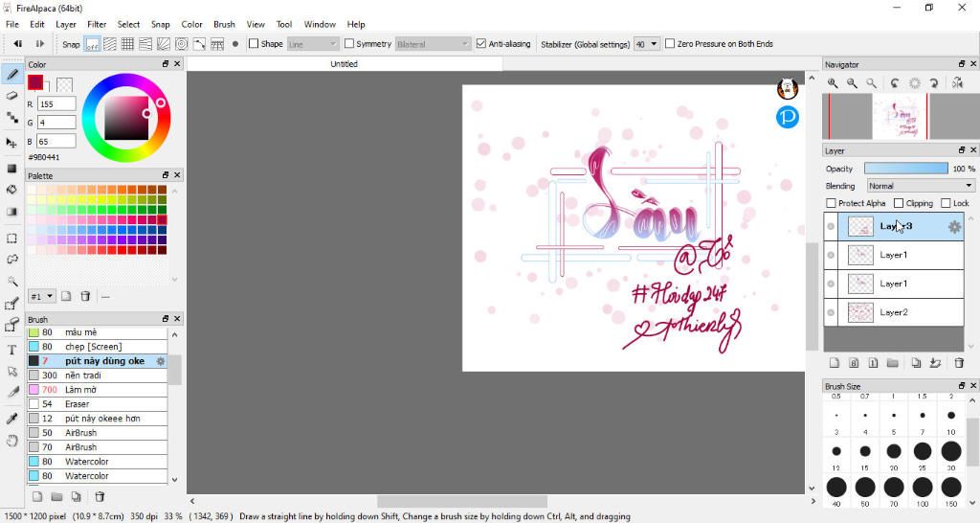This screenshot has width=980, height=523.
Task: Click zoom out icon in Navigator
Action: point(852,83)
